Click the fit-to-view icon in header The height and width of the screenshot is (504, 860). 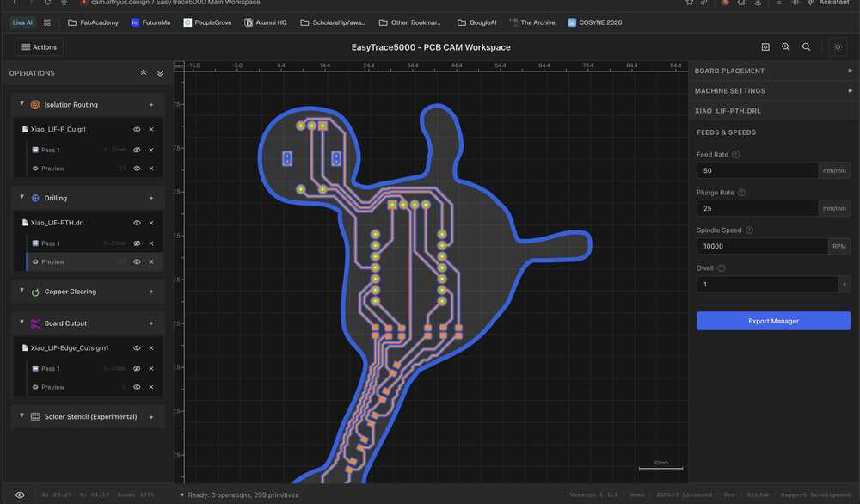pos(765,47)
